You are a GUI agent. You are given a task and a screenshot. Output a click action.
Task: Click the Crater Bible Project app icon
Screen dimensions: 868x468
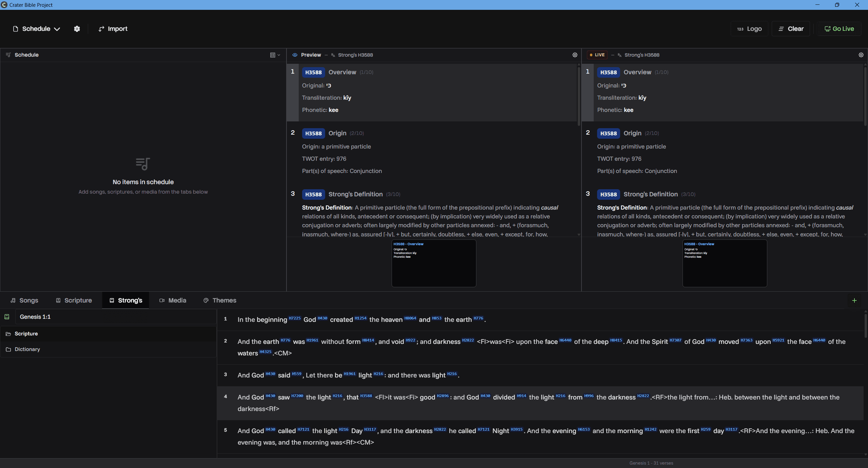(4, 5)
